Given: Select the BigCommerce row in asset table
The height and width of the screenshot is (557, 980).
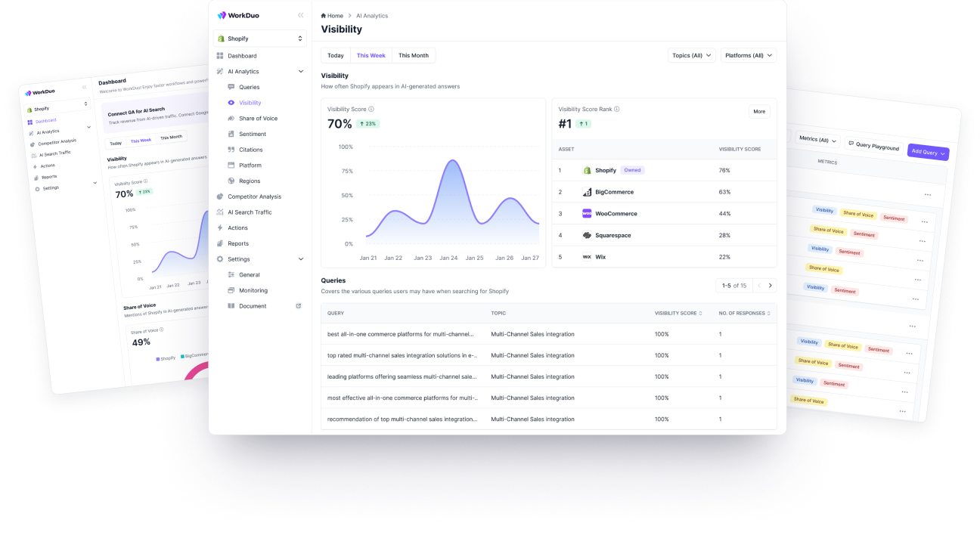Looking at the screenshot, I should click(664, 192).
